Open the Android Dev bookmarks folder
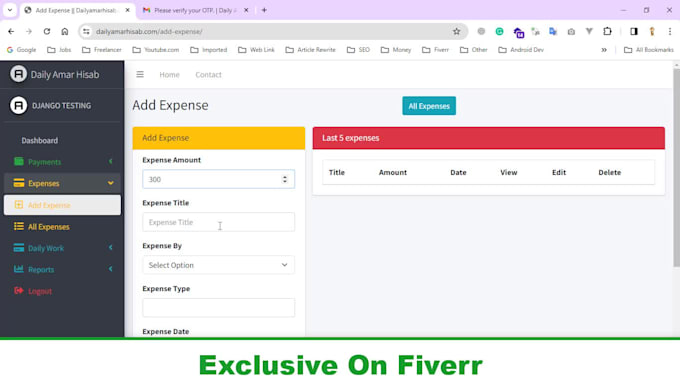This screenshot has height=383, width=680. pos(521,50)
